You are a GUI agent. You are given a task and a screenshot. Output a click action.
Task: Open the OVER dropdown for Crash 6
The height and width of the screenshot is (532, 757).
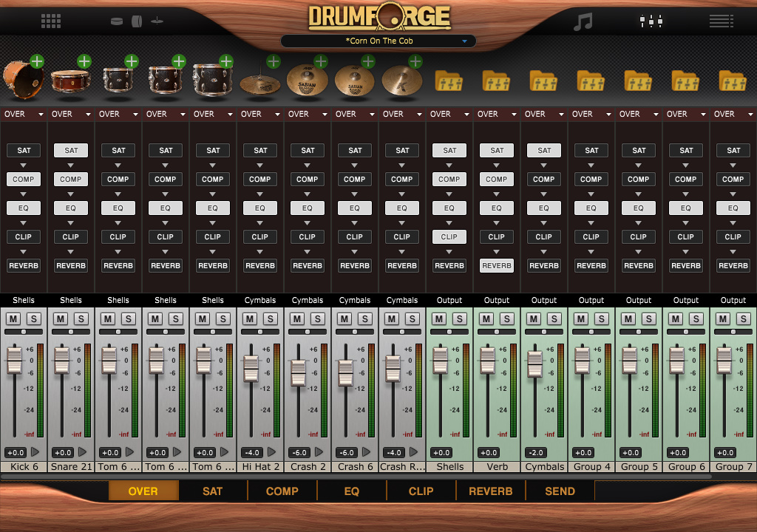pyautogui.click(x=355, y=115)
